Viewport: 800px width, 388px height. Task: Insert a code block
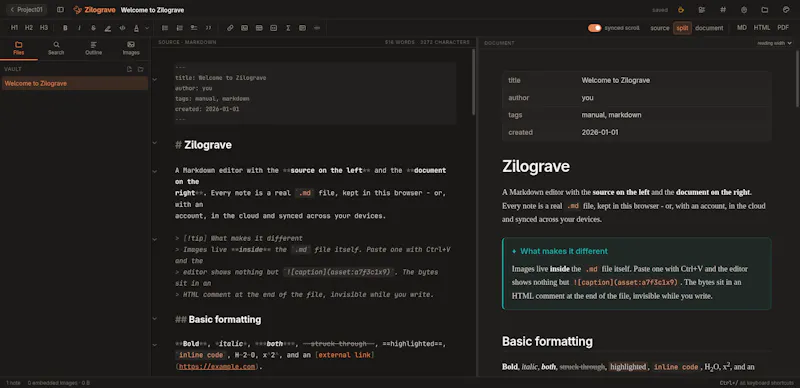tap(273, 28)
